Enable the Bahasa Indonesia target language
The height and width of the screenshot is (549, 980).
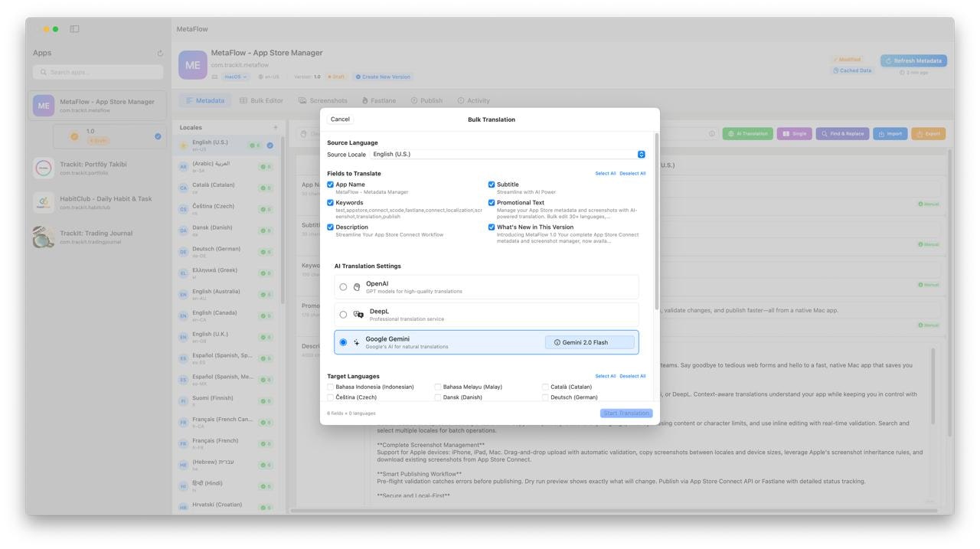(x=329, y=387)
